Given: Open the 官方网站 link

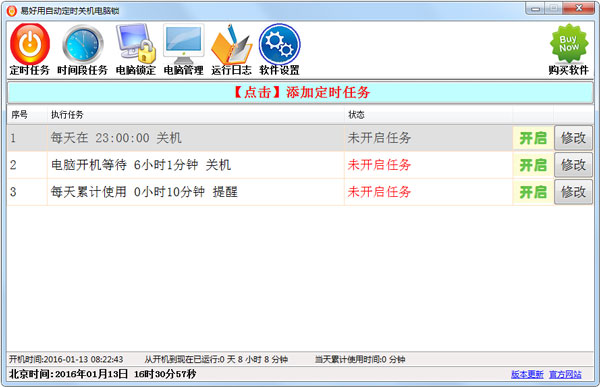Looking at the screenshot, I should point(565,374).
